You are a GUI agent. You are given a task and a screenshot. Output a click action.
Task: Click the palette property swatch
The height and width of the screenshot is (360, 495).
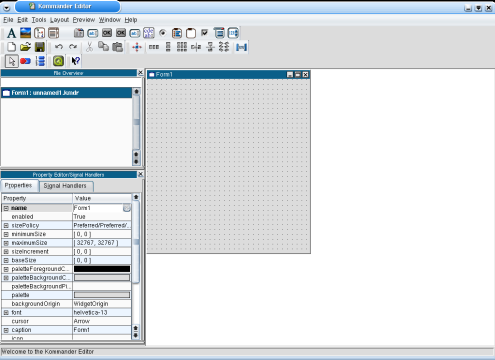click(102, 295)
